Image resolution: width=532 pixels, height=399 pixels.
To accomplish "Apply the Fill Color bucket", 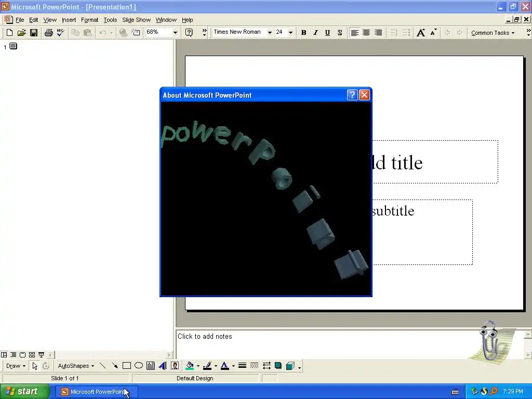I will click(x=190, y=366).
